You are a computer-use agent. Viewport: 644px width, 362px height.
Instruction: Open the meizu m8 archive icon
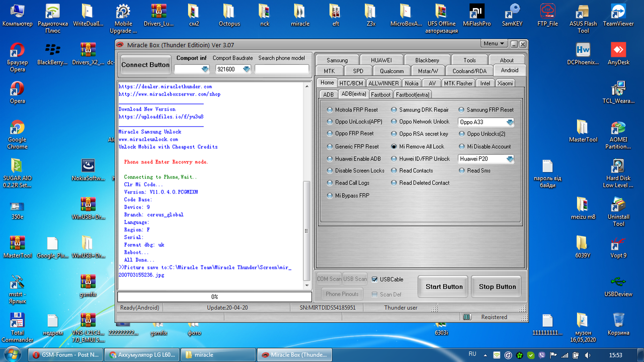(583, 208)
